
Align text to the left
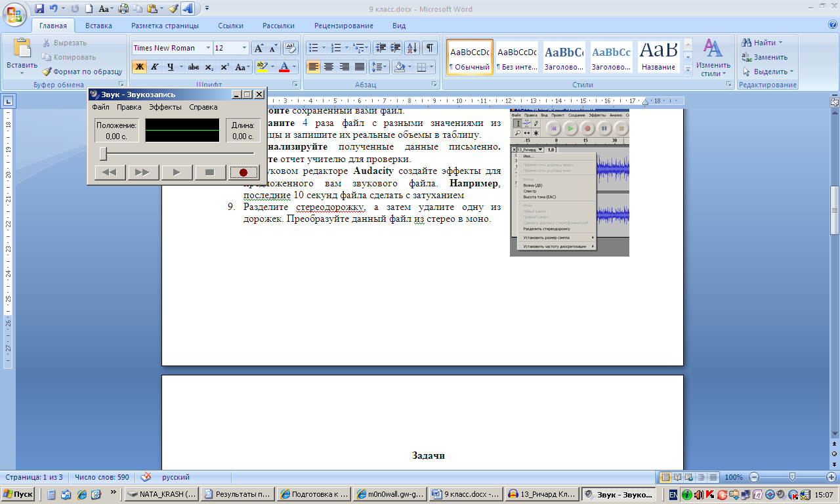click(313, 67)
